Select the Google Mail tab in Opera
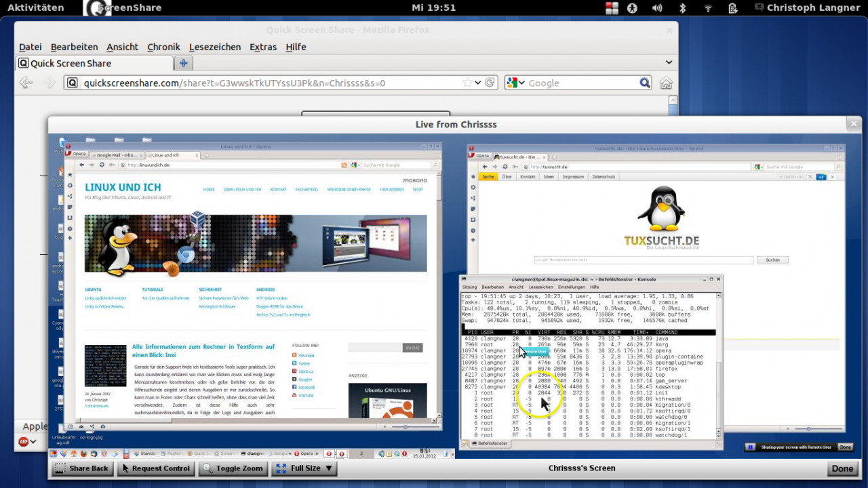 pyautogui.click(x=117, y=155)
